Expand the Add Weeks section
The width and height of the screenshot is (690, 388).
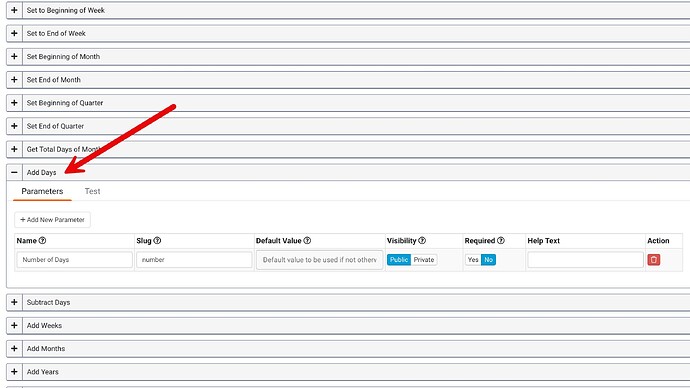click(14, 326)
